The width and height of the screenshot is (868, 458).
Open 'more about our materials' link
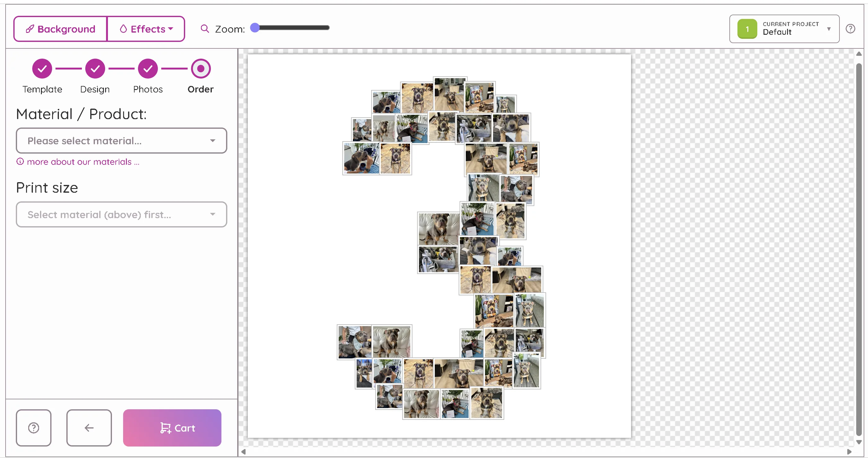(83, 162)
